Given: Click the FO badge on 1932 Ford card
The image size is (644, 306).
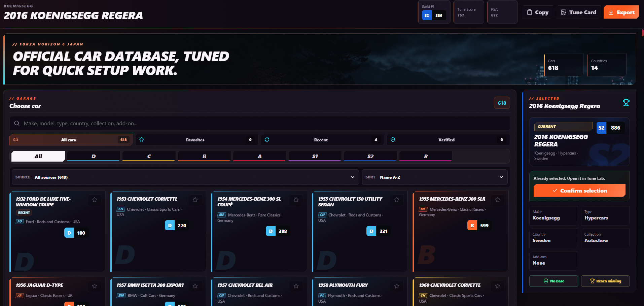Looking at the screenshot, I should point(20,222).
